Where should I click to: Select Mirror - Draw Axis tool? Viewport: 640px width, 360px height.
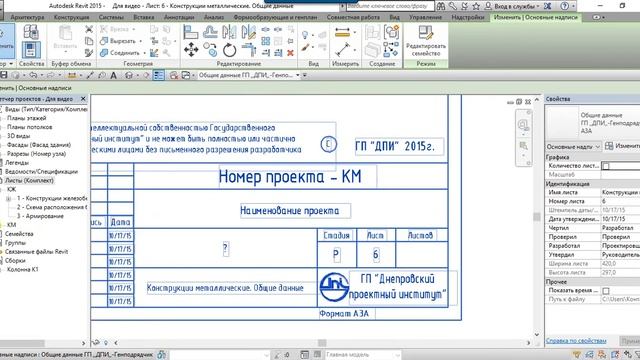(x=248, y=32)
